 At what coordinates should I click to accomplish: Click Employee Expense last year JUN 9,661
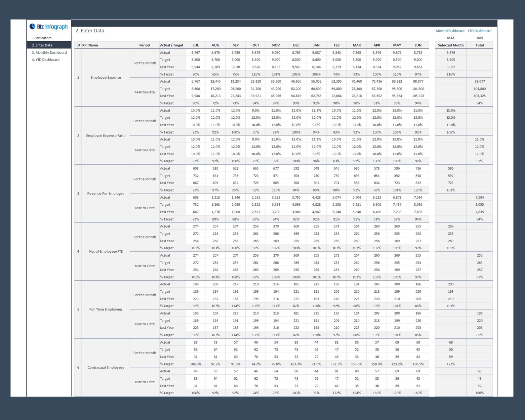(418, 67)
